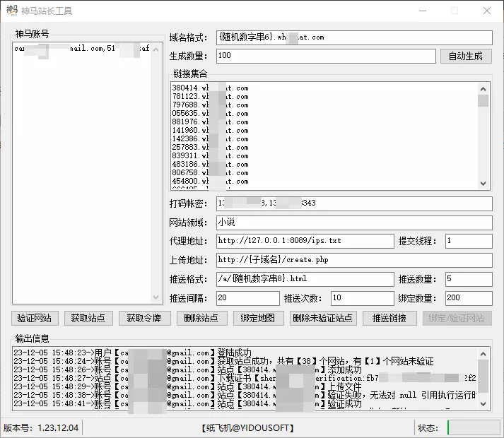Select the 454800 link row

210,181
